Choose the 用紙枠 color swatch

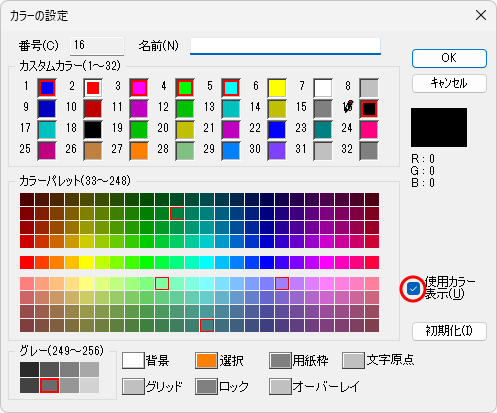pos(280,361)
